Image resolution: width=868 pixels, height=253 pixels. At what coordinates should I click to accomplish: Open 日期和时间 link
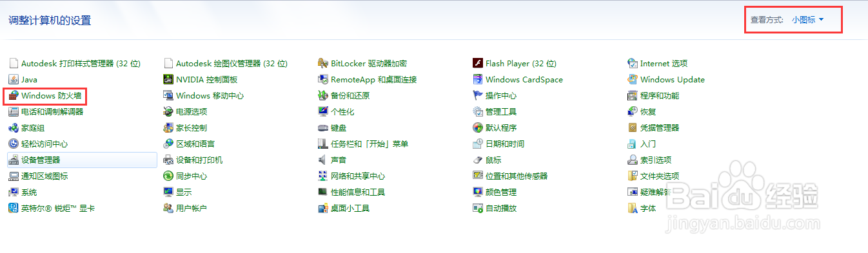point(505,144)
